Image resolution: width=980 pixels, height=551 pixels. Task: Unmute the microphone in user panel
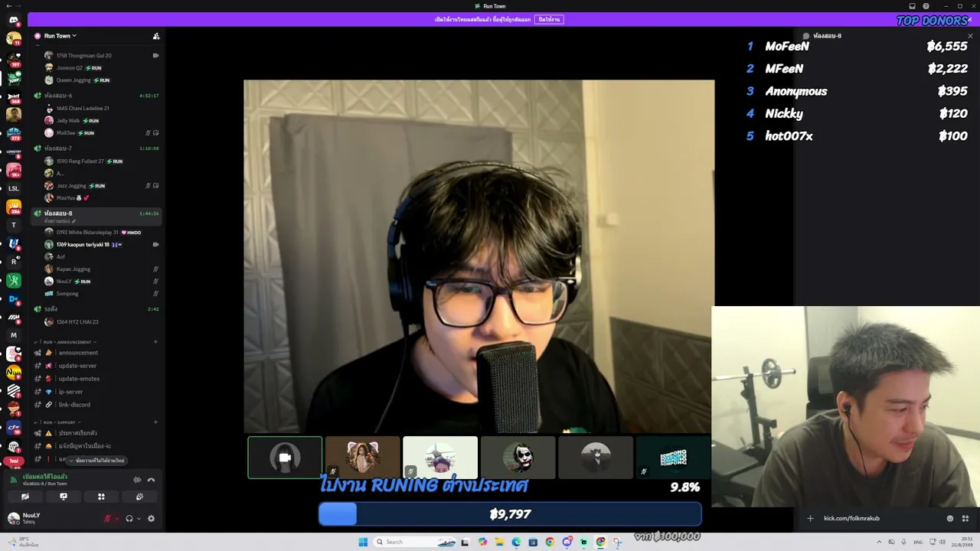tap(107, 518)
